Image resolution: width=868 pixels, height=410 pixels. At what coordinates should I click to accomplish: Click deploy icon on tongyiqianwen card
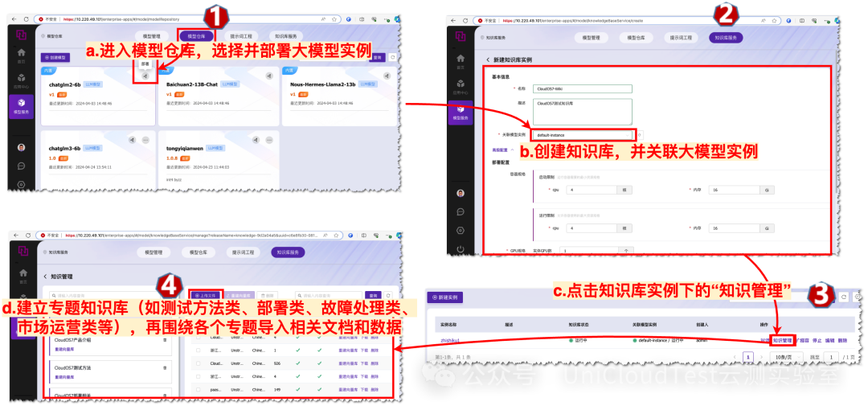click(x=256, y=140)
